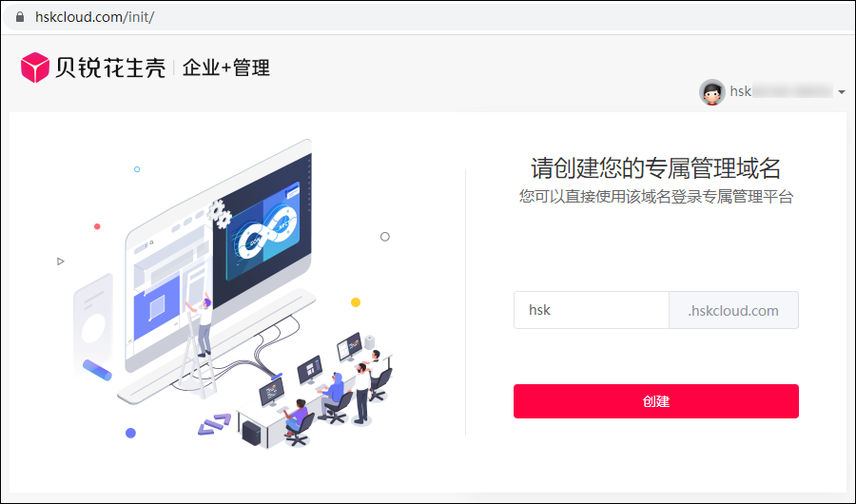Viewport: 856px width, 504px height.
Task: Click the red cube Oray logo
Action: click(x=35, y=68)
